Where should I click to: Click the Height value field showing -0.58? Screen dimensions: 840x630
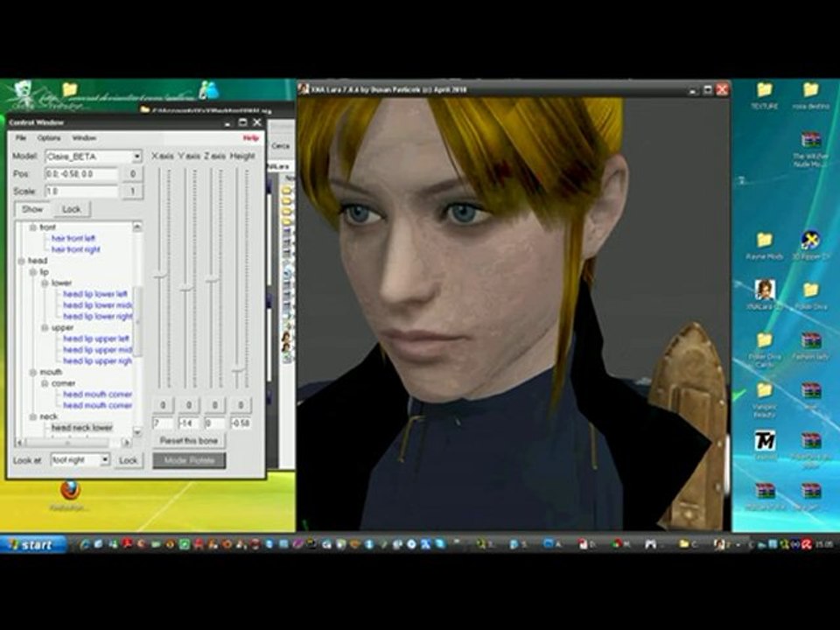pos(241,423)
